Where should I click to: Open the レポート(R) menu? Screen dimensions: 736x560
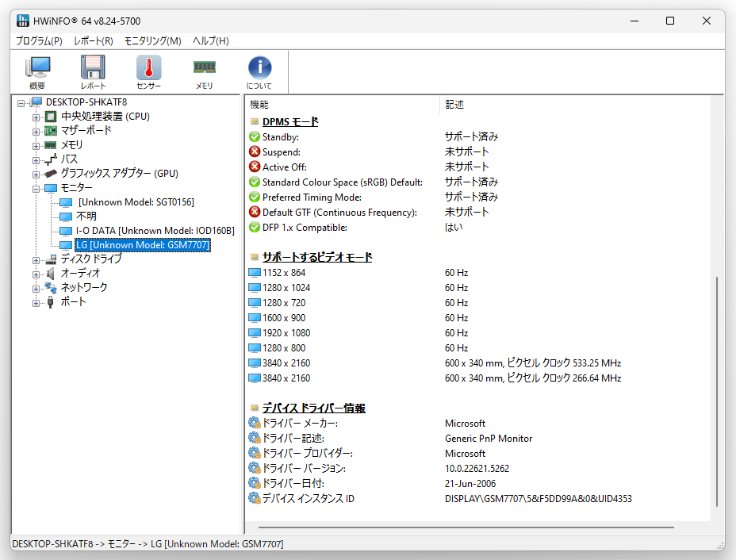point(94,40)
